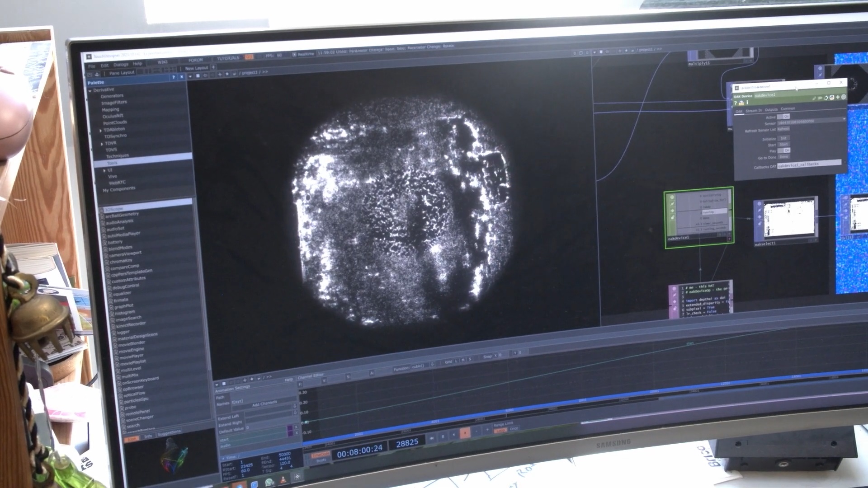Toggle the Loop range limit button
Viewport: 868px width, 488px height.
[x=500, y=431]
